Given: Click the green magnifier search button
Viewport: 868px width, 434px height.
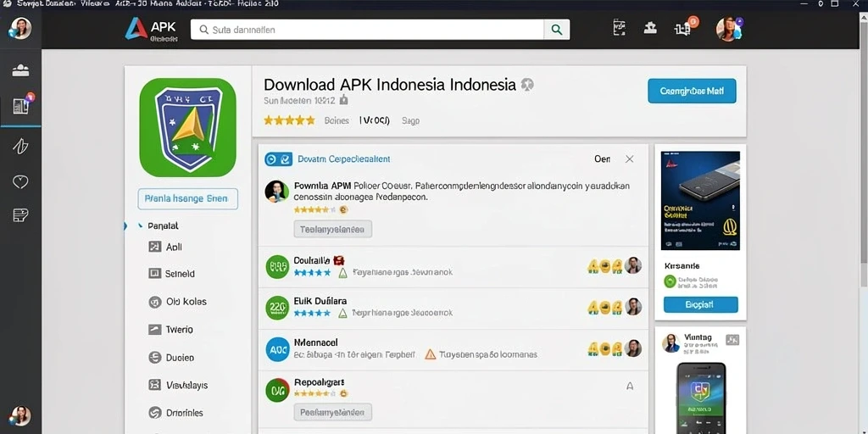Looking at the screenshot, I should point(556,30).
